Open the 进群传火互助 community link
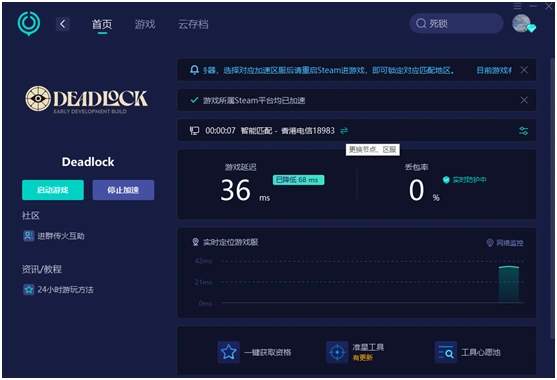The width and height of the screenshot is (557, 380). (x=61, y=236)
